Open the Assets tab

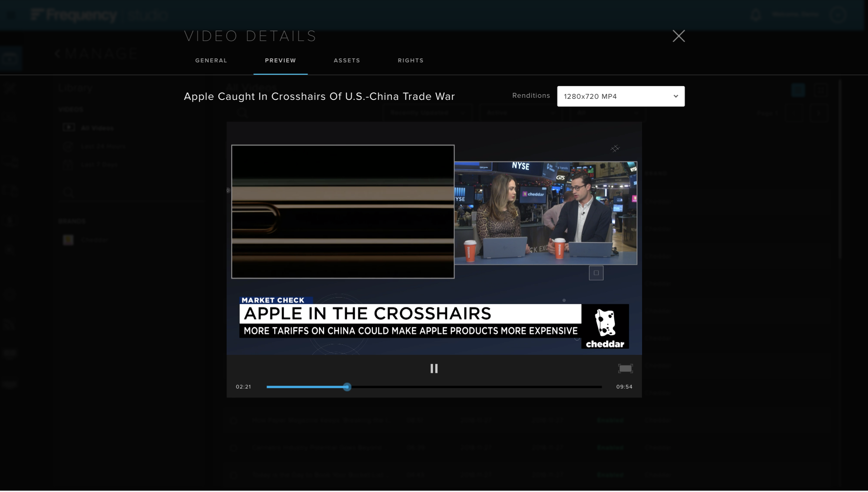(x=346, y=60)
